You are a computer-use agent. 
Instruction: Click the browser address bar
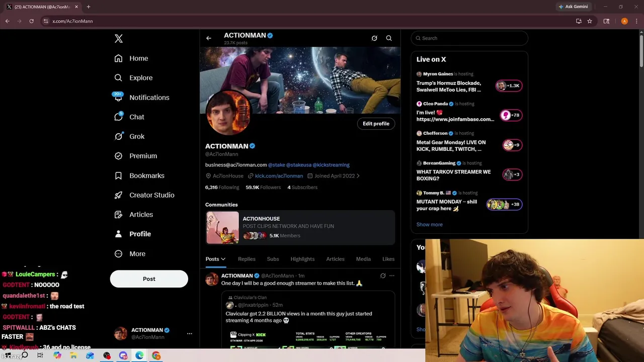(312, 21)
